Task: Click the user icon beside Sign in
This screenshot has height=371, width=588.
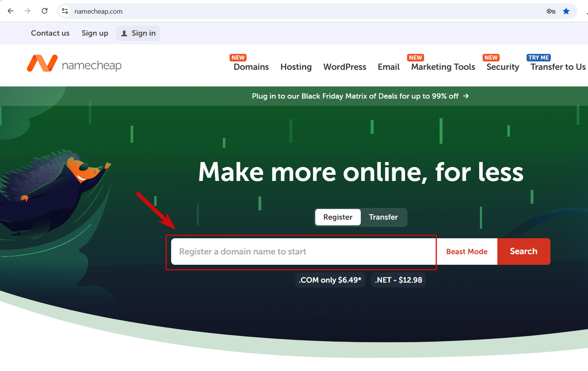Action: click(124, 33)
